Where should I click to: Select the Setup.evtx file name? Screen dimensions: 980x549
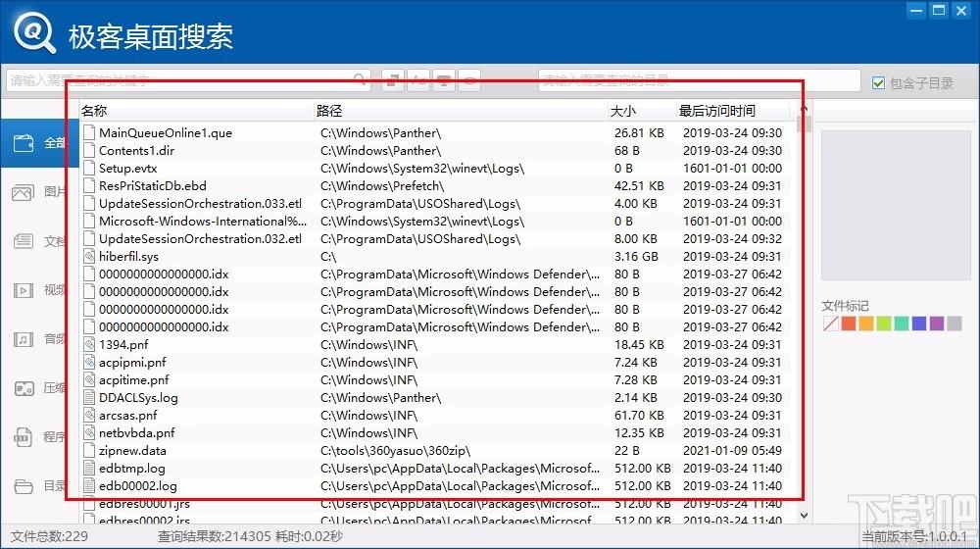tap(127, 169)
